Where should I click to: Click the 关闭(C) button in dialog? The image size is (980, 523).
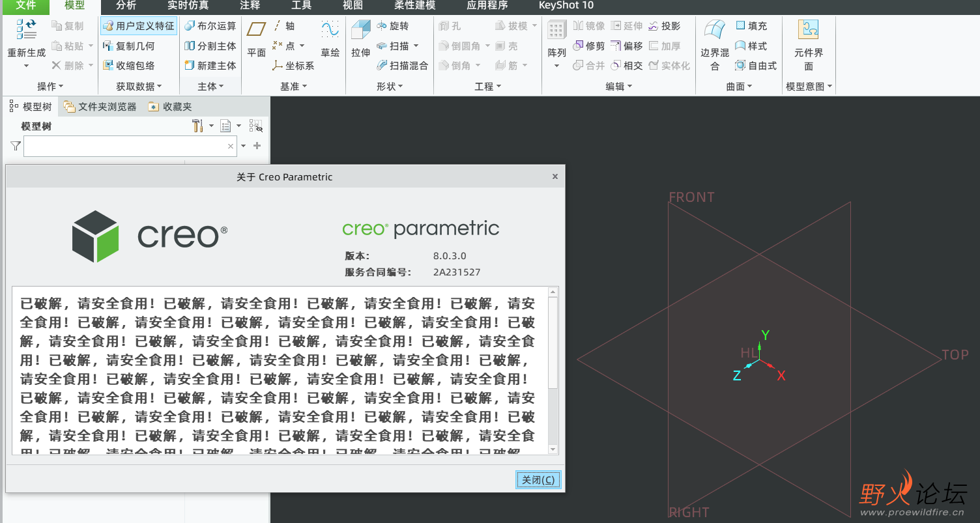click(538, 480)
